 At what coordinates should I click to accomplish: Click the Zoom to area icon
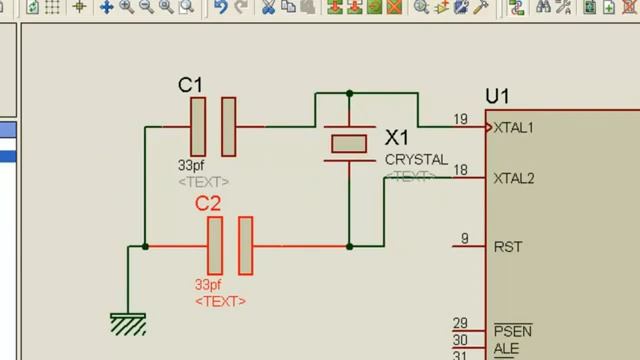pos(187,7)
